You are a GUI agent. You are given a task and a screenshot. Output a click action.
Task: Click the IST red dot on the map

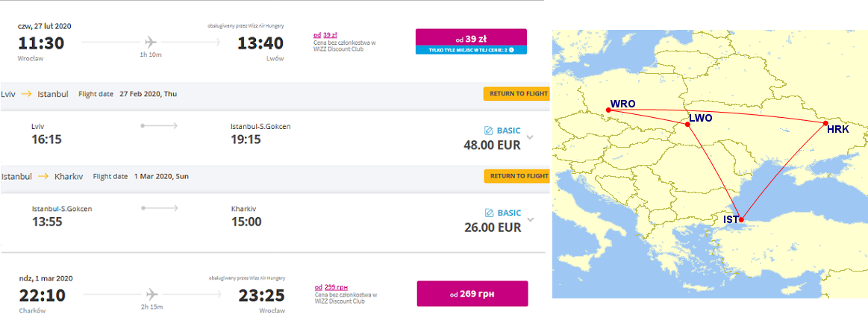[742, 219]
